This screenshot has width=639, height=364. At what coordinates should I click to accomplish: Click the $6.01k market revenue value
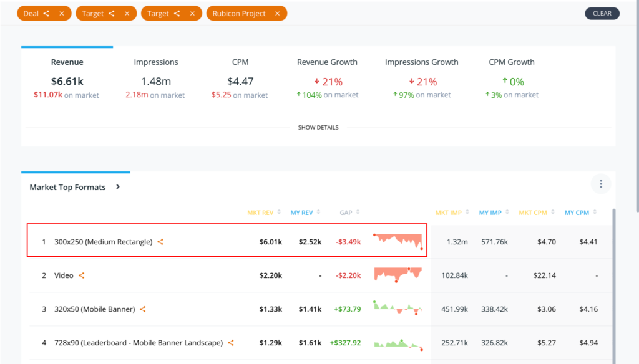point(271,242)
